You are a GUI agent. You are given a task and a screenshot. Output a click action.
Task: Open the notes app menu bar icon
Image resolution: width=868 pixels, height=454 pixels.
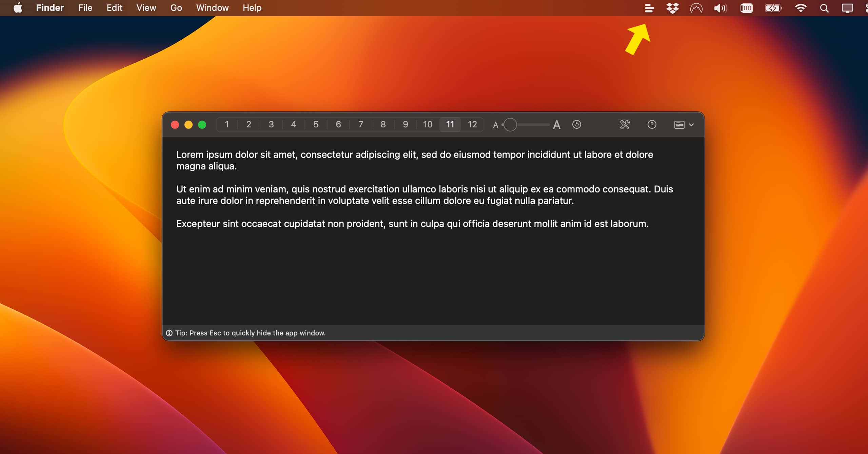[649, 8]
